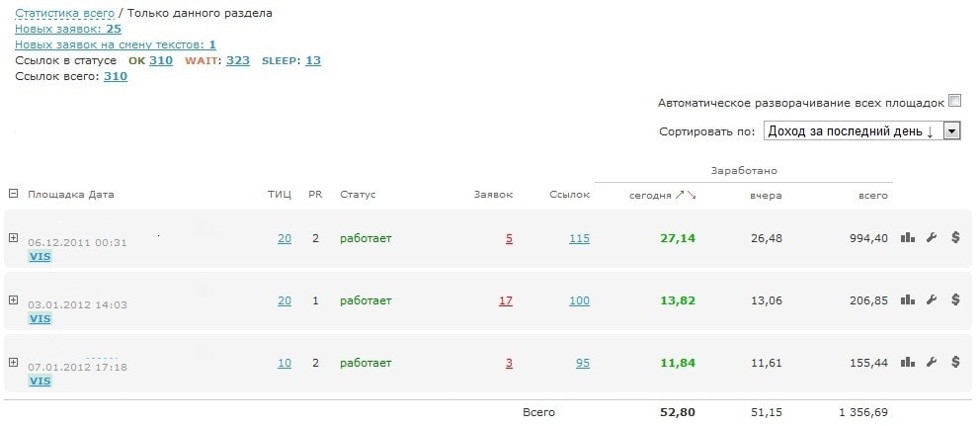Click wrench settings icon for the third site
This screenshot has height=425, width=980.
(931, 362)
